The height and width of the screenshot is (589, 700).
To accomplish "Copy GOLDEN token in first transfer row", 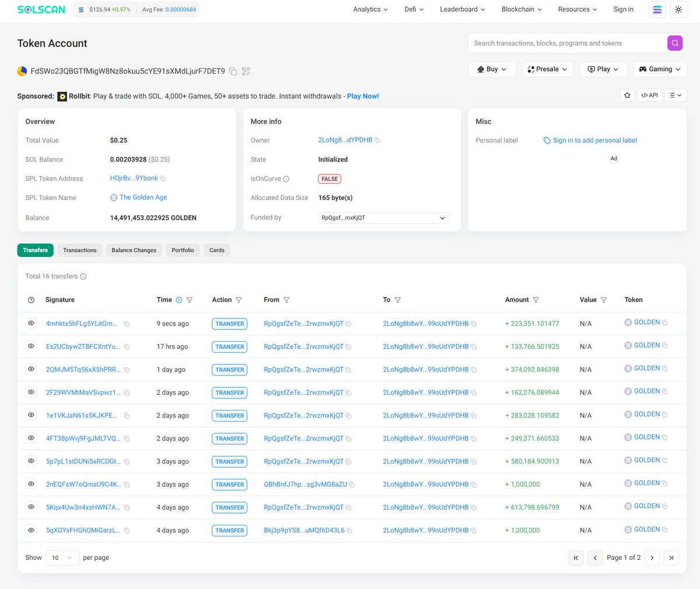I will click(x=665, y=322).
